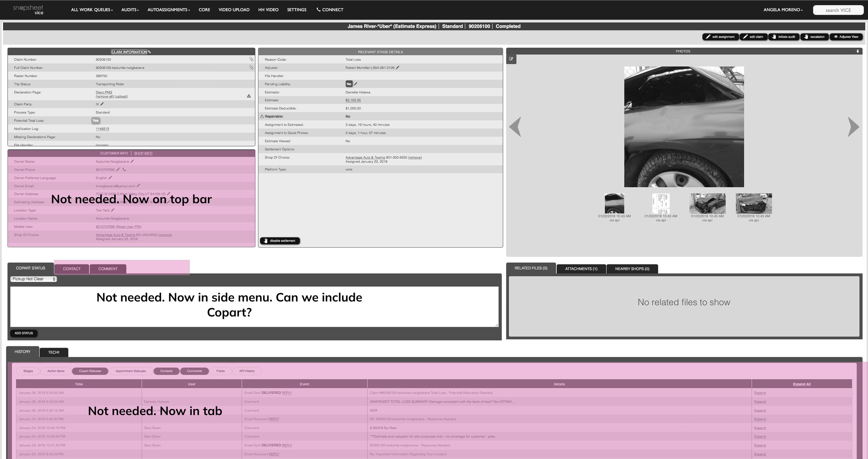Open Pickup Not Clear status dropdown

(33, 279)
